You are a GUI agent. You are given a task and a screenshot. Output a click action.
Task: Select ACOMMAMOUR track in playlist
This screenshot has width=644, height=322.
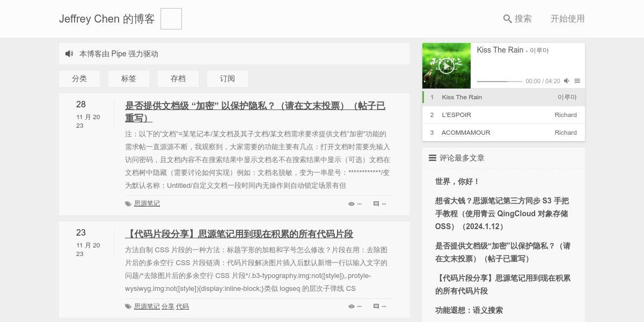point(503,133)
